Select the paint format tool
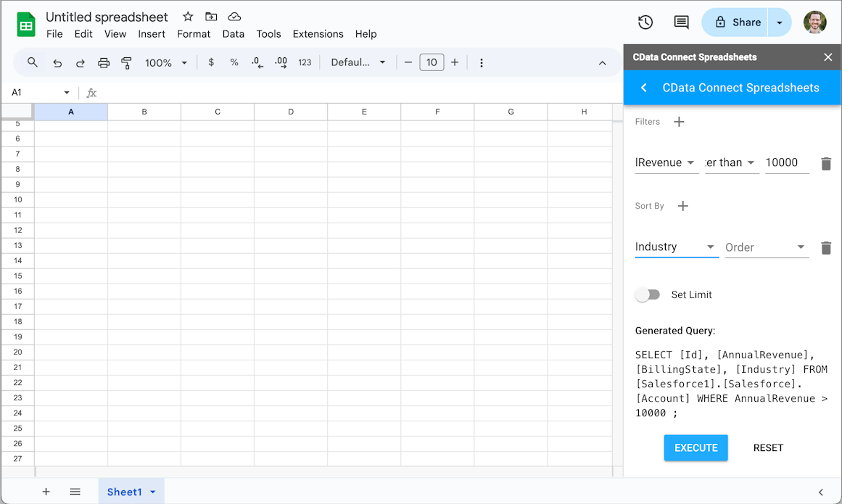Image resolution: width=842 pixels, height=504 pixels. [126, 63]
